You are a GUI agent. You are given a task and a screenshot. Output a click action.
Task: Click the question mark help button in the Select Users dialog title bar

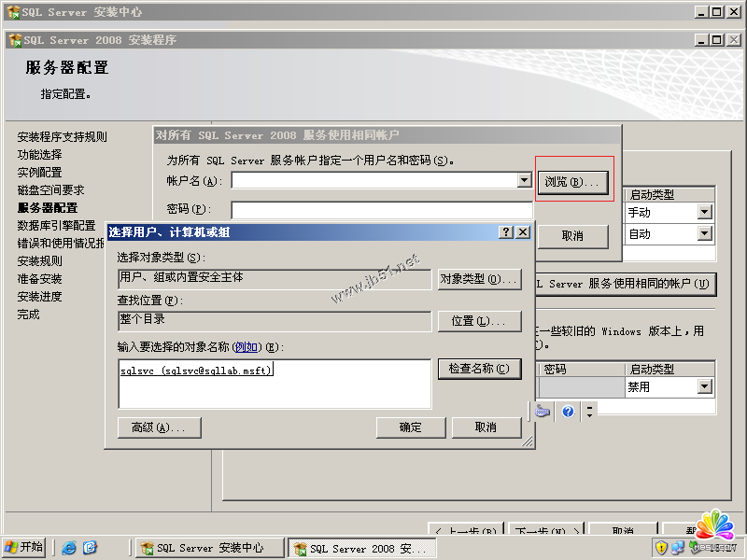pyautogui.click(x=506, y=231)
